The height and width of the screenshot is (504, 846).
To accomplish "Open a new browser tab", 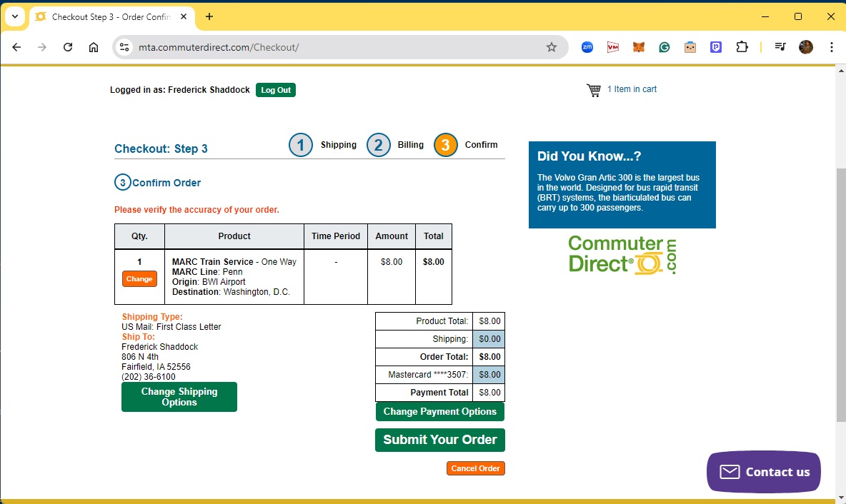I will point(209,16).
